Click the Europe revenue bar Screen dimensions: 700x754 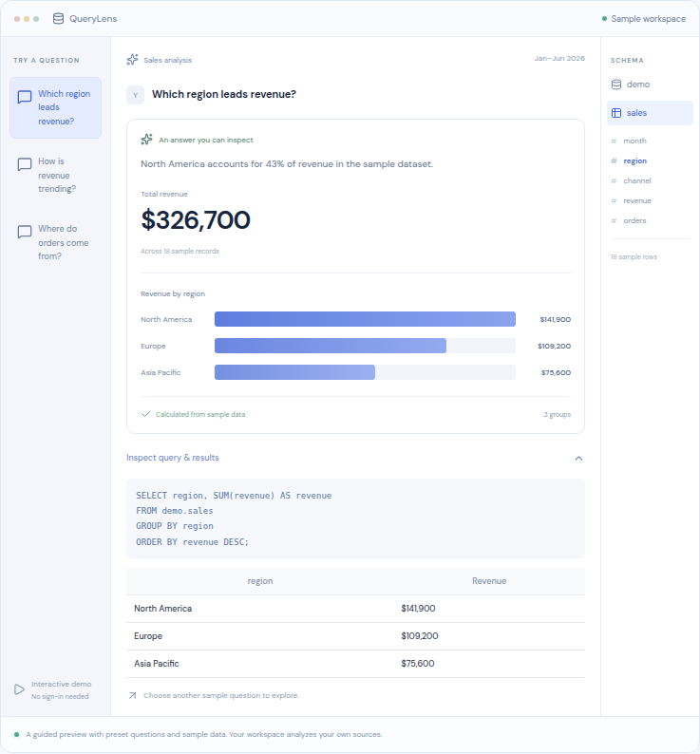pos(331,346)
